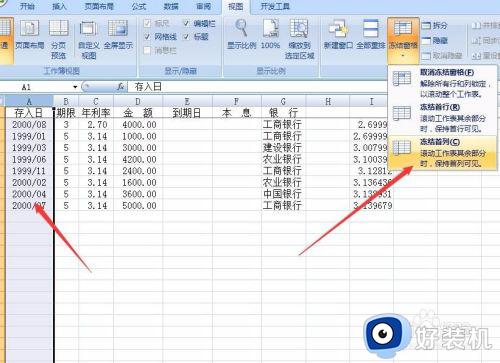Click the Unhide (取消隐藏) window button
Screen dimensions: 500x363
pyautogui.click(x=442, y=56)
